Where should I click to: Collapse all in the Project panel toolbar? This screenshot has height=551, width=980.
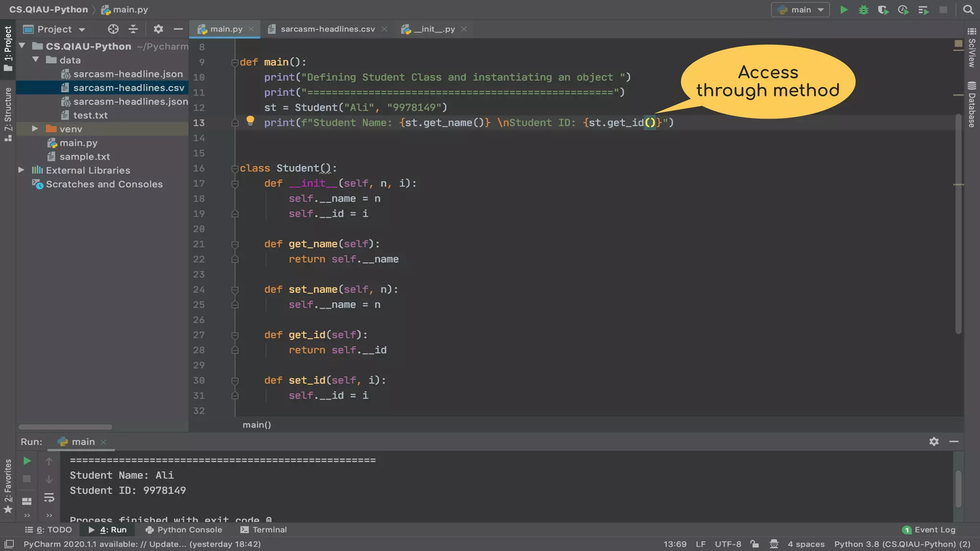coord(134,29)
